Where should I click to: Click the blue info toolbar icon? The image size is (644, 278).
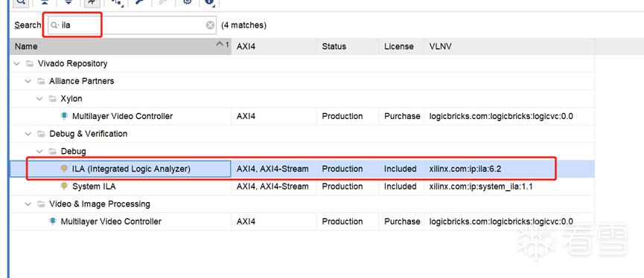point(210,1)
